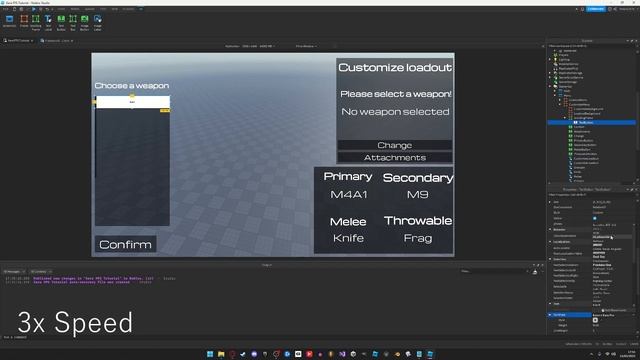Select Players service in Explorer

pos(563,55)
